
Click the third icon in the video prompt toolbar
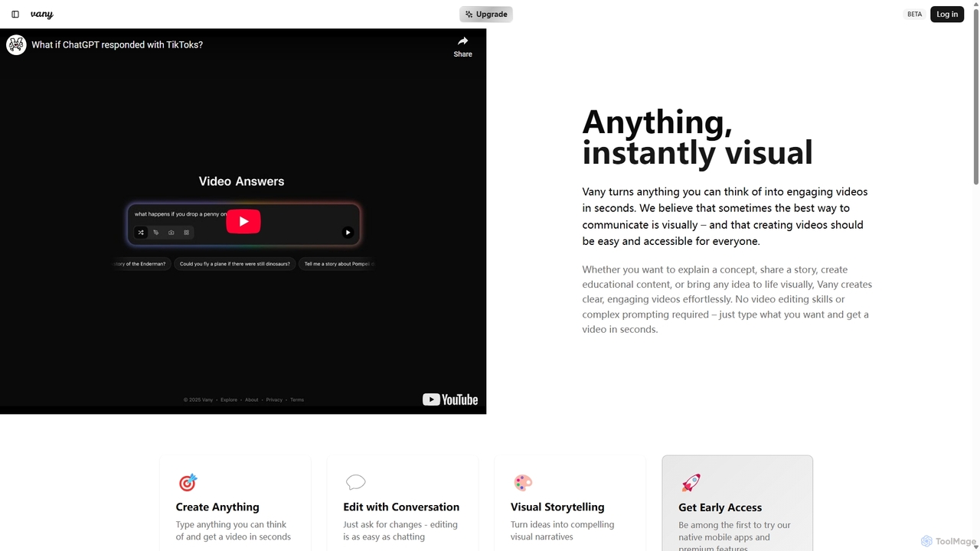171,233
